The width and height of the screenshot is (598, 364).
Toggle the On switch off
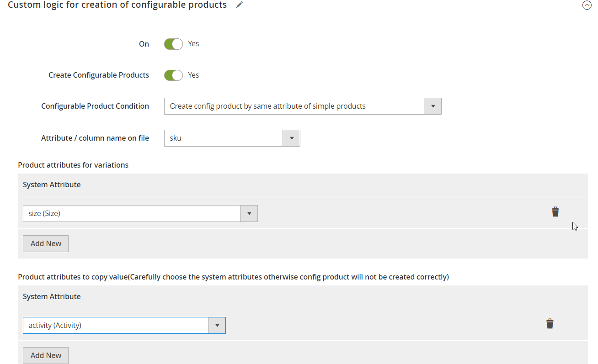click(x=173, y=44)
